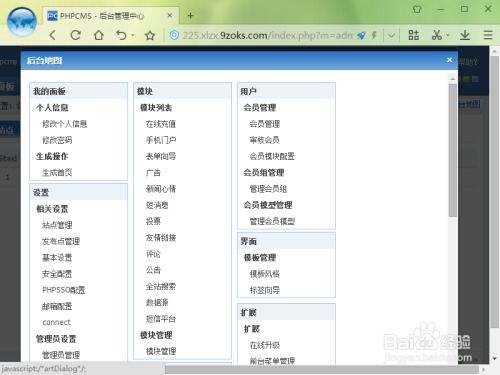This screenshot has width=500, height=375.
Task: Reload the page with refresh icon
Action: [76, 35]
